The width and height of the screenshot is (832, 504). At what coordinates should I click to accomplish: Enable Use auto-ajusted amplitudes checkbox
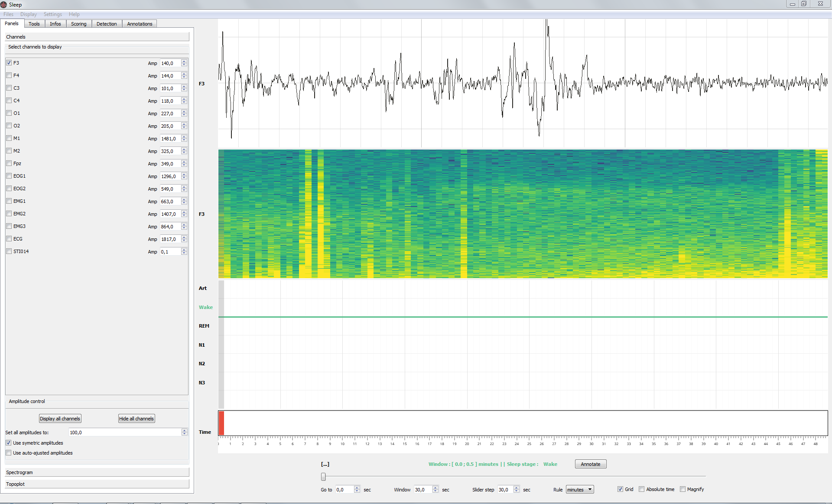coord(9,453)
